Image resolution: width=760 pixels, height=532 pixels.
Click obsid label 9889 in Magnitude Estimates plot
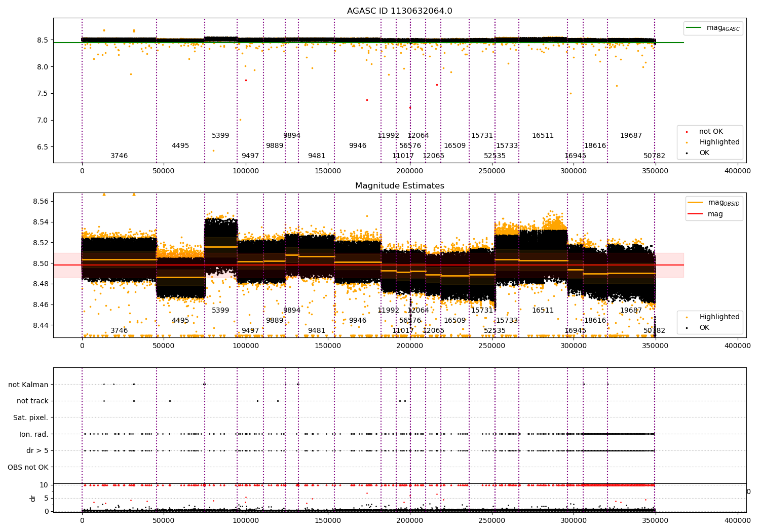point(275,320)
